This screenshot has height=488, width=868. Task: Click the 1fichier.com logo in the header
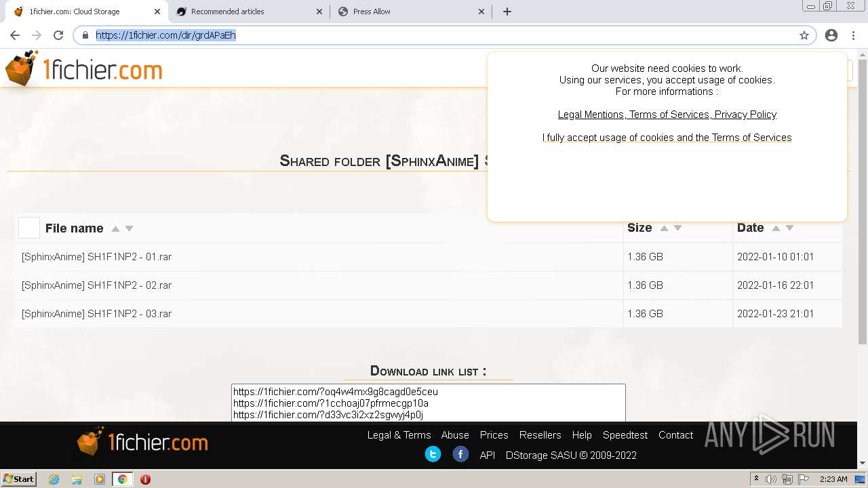(x=83, y=69)
